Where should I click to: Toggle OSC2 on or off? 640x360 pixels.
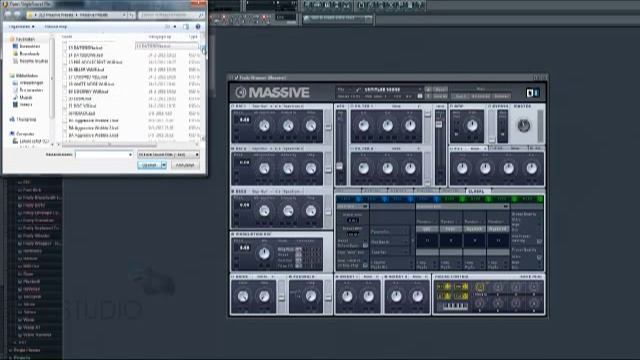click(233, 149)
